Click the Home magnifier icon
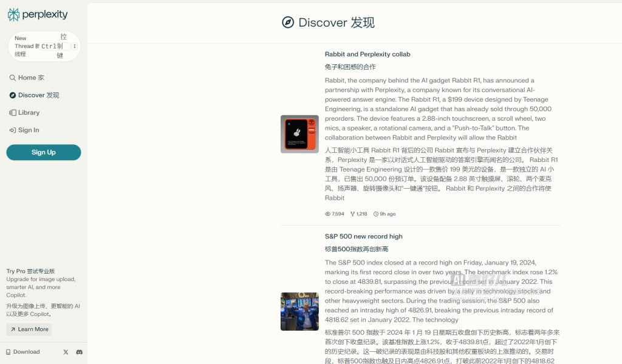This screenshot has height=364, width=622. pos(13,78)
